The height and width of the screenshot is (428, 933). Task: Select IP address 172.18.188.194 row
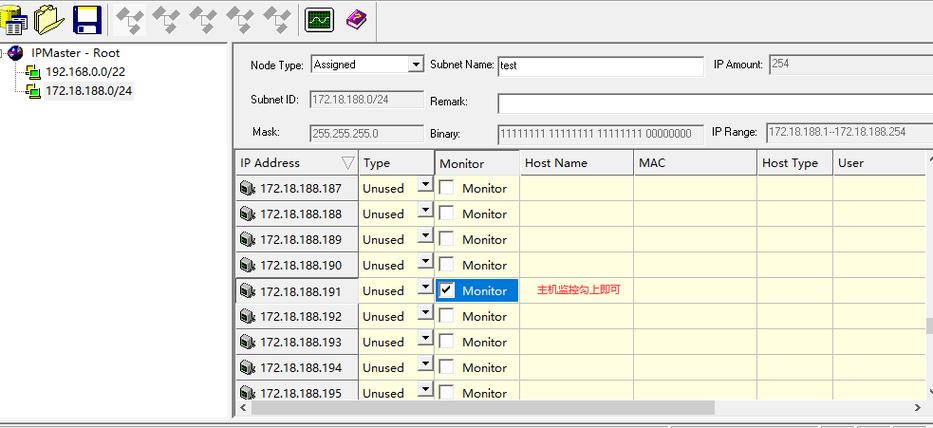pyautogui.click(x=297, y=368)
